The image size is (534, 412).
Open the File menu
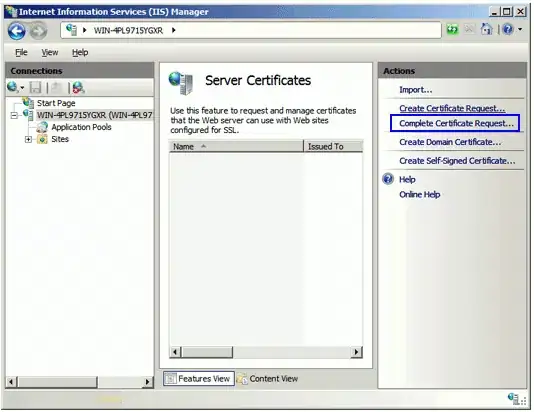point(21,52)
